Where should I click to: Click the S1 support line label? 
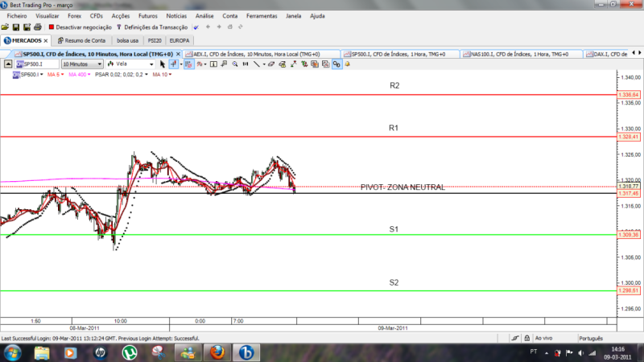(394, 229)
